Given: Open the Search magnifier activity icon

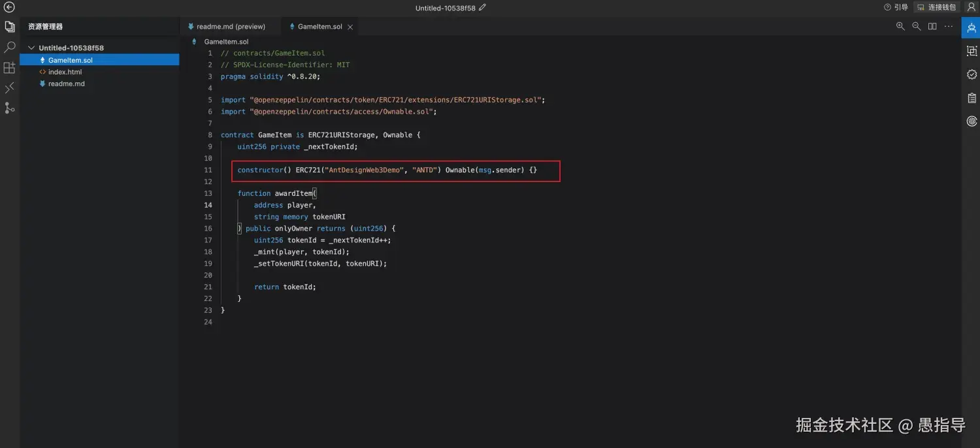Looking at the screenshot, I should pyautogui.click(x=10, y=47).
